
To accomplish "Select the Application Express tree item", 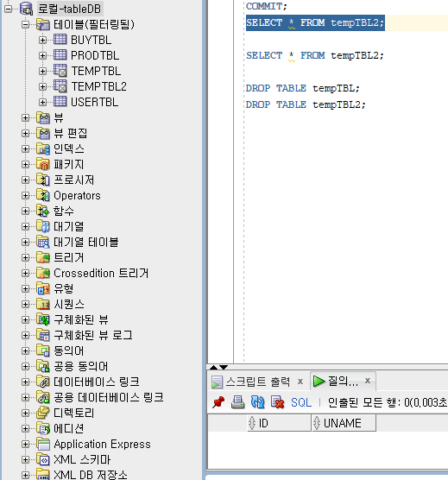I will tap(102, 444).
